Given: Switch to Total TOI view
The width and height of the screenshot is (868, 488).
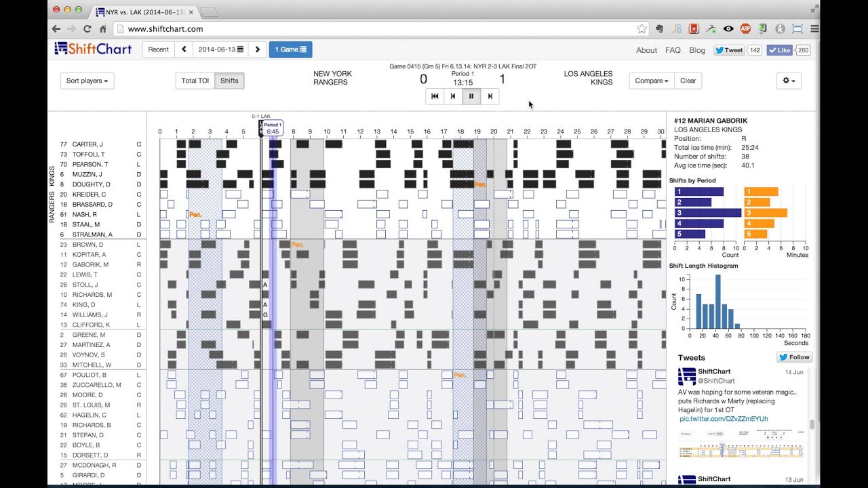Looking at the screenshot, I should click(x=195, y=81).
